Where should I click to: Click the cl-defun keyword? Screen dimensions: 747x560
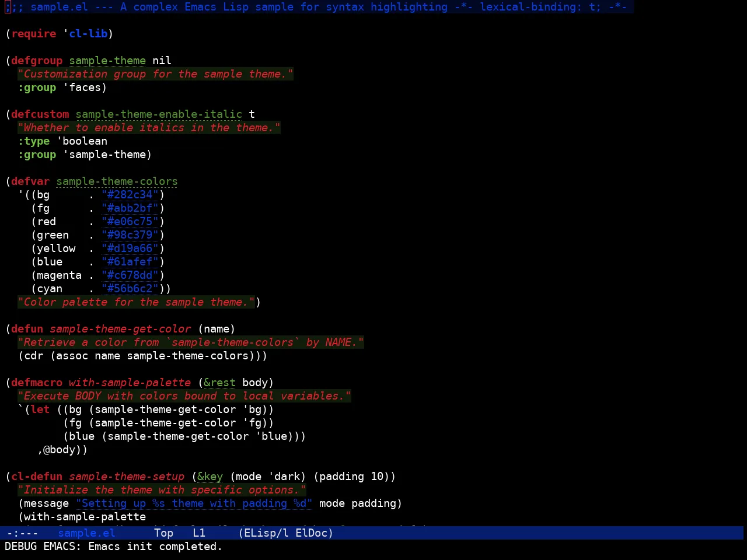(x=37, y=476)
